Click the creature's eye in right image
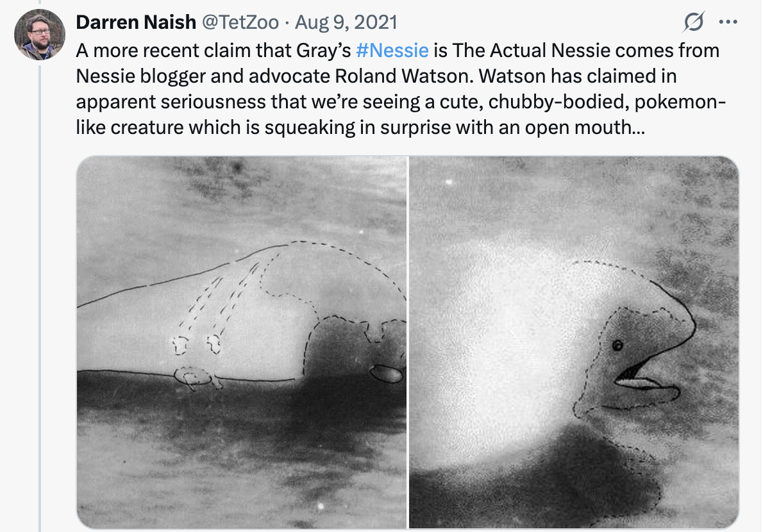Viewport: 763px width, 532px height. coord(617,345)
